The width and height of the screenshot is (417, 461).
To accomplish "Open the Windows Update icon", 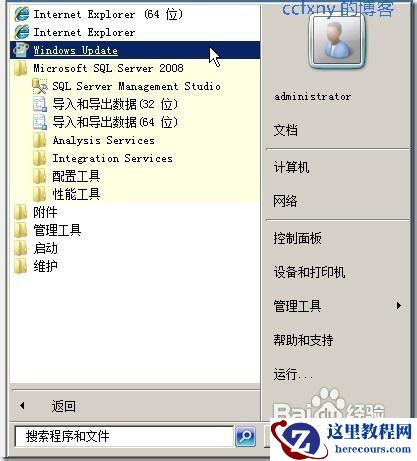I will 21,50.
